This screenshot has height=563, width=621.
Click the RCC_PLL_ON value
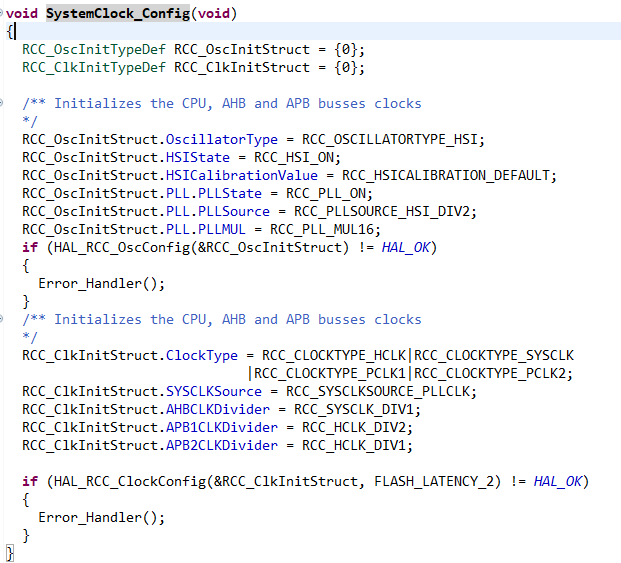[x=326, y=193]
